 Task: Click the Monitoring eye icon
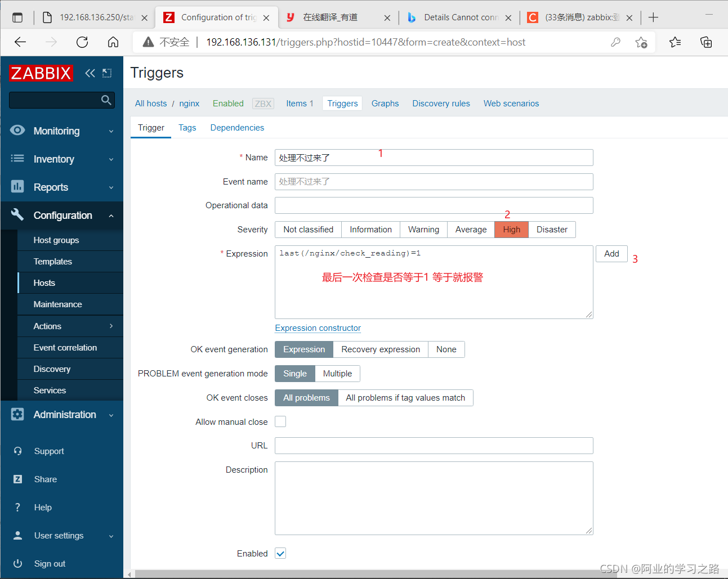[x=17, y=131]
